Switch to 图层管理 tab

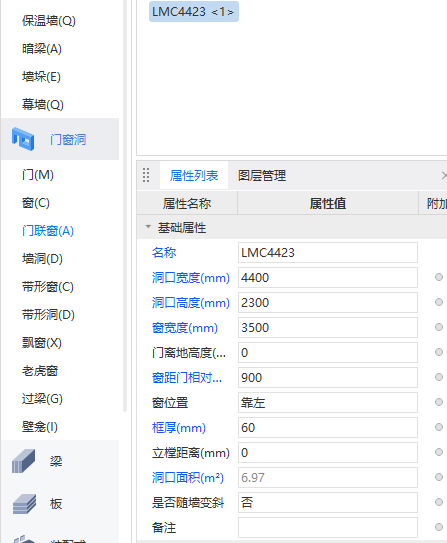coord(262,176)
